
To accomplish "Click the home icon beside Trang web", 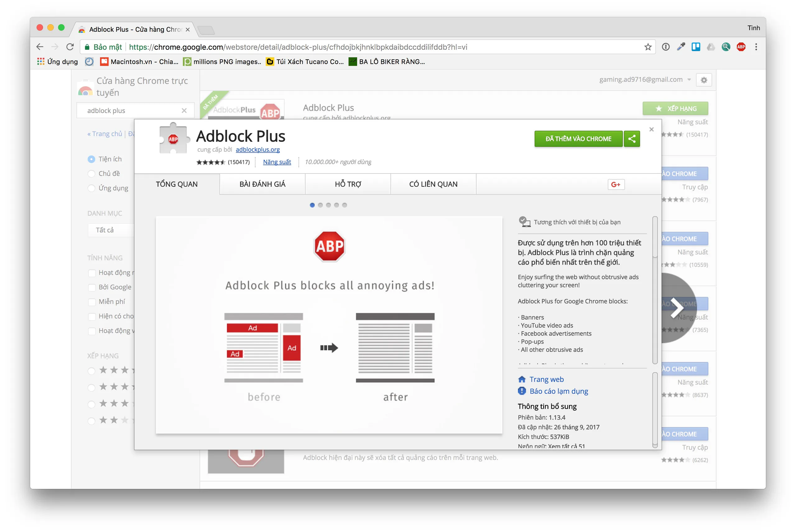I will tap(522, 379).
